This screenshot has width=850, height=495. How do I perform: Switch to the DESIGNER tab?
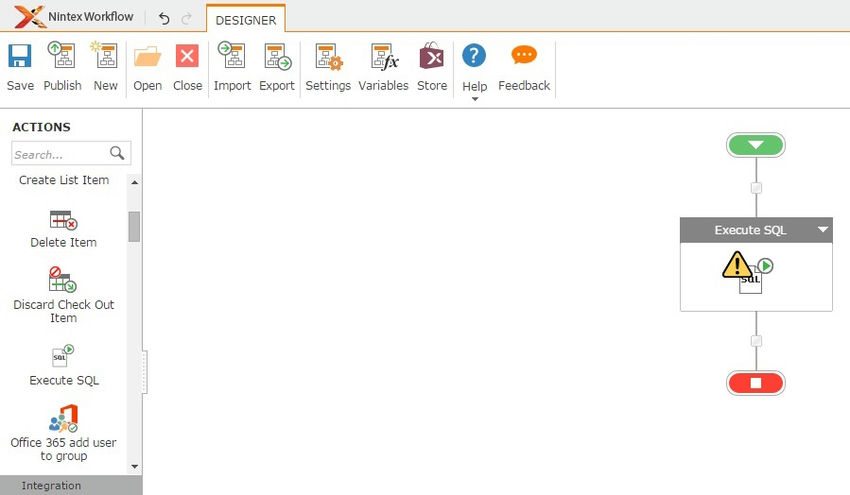coord(246,20)
